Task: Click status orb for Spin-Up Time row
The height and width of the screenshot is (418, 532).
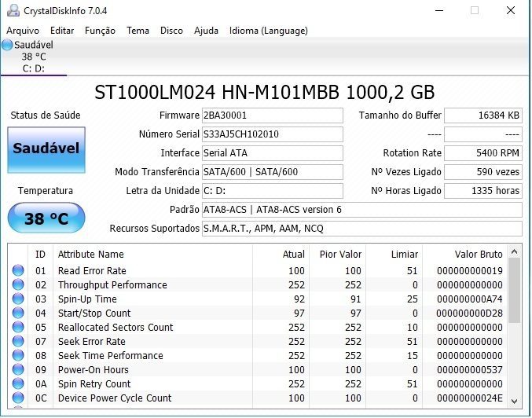Action: point(18,299)
